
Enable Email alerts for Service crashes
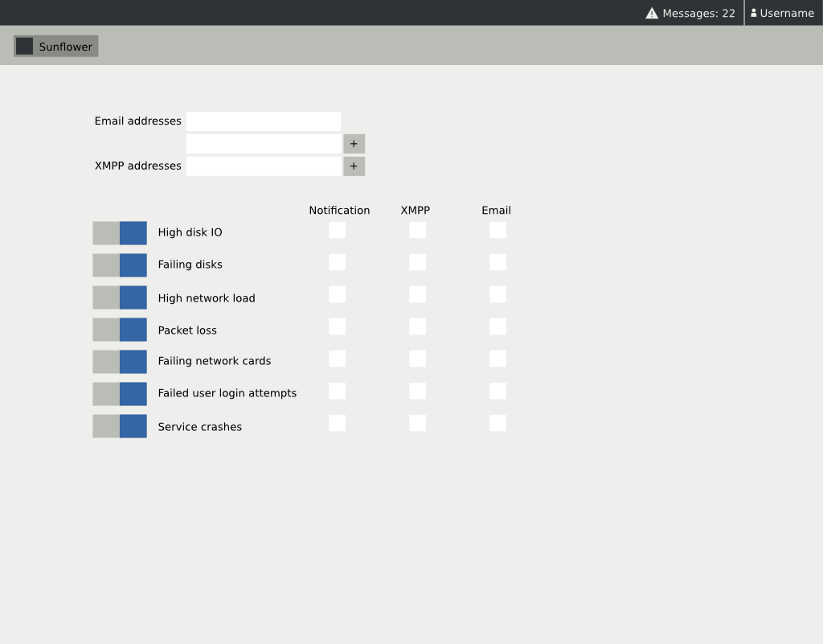(x=497, y=423)
